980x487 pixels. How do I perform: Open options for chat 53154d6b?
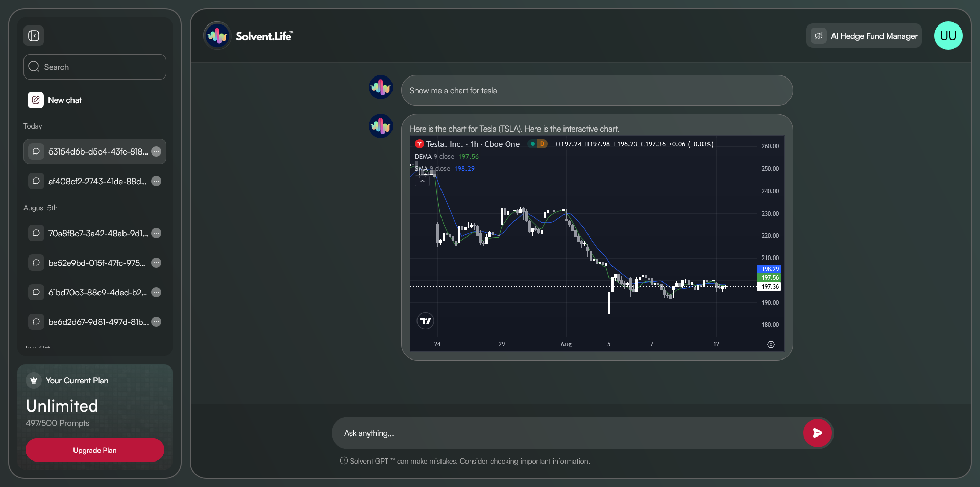click(x=156, y=151)
